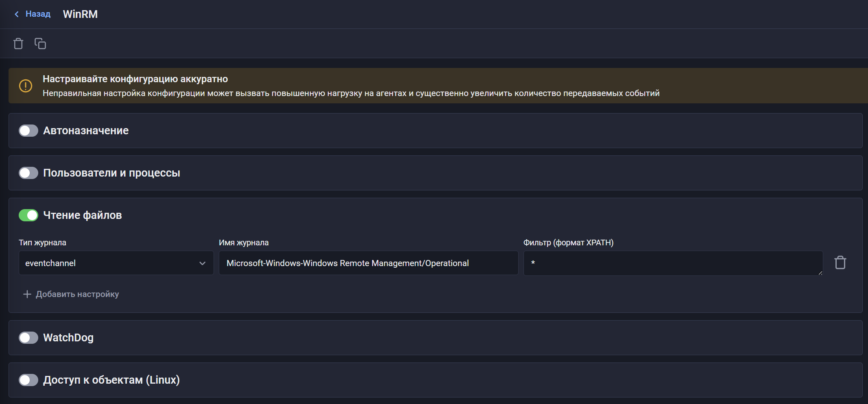This screenshot has width=868, height=404.
Task: Click the Имя журнала input field
Action: click(369, 263)
